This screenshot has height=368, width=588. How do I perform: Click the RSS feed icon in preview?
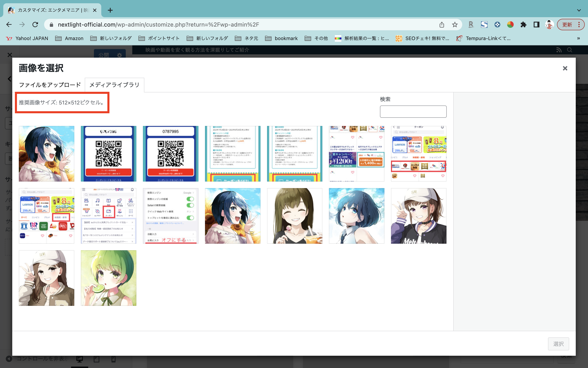559,50
